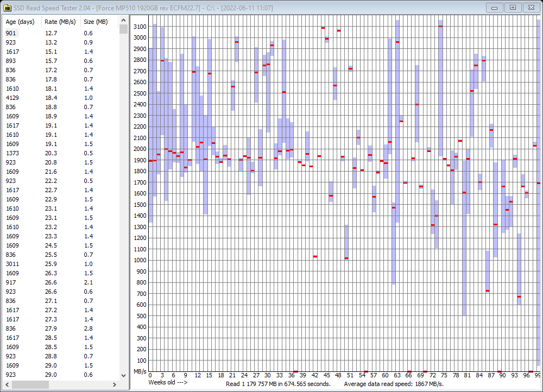Viewport: 543px width, 392px height.
Task: Click the Age (days) column header
Action: (20, 22)
